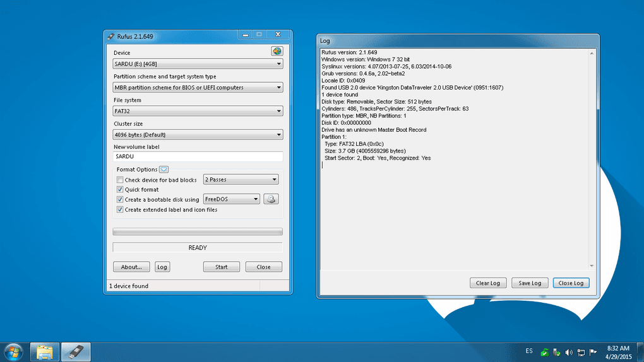Open the FreeDOS boot type dropdown

(231, 199)
